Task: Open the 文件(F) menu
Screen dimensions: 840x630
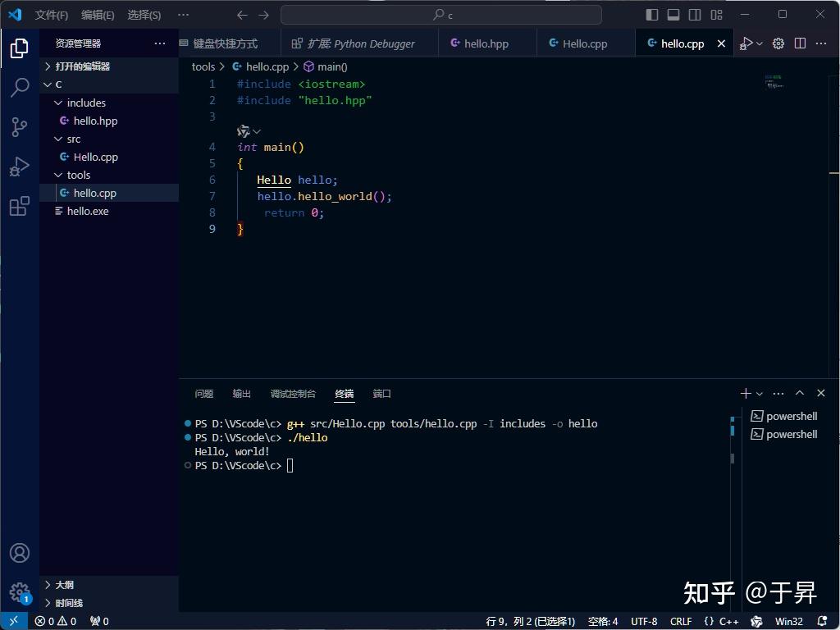Action: click(x=51, y=14)
